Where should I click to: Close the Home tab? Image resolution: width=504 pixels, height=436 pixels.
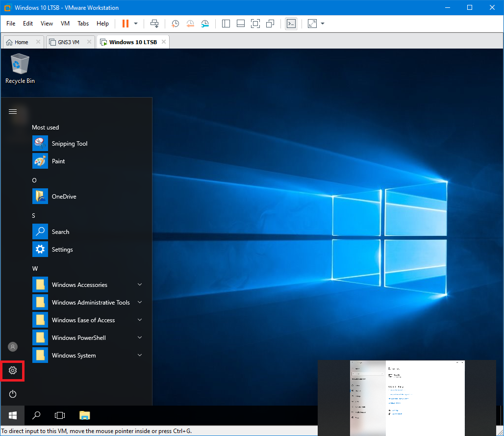coord(38,42)
